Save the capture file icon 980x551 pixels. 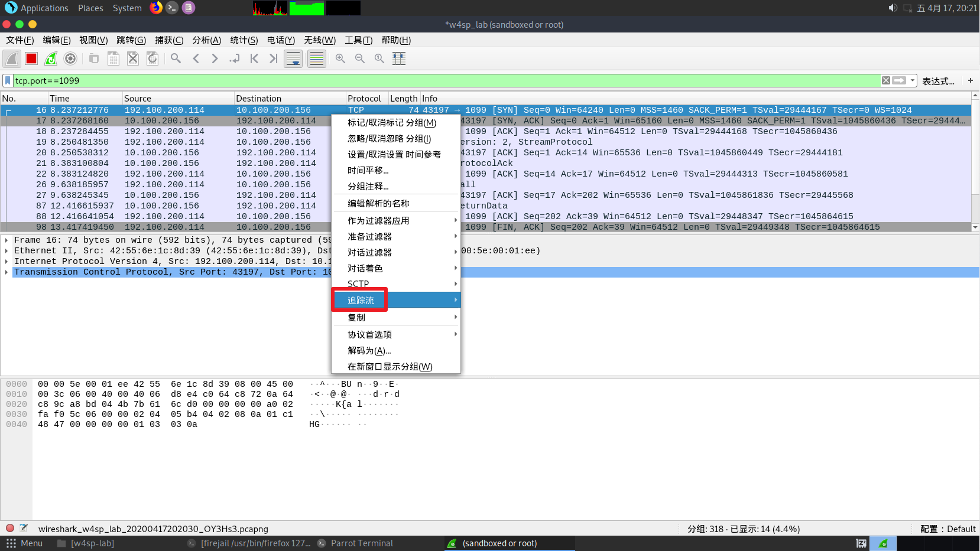113,58
